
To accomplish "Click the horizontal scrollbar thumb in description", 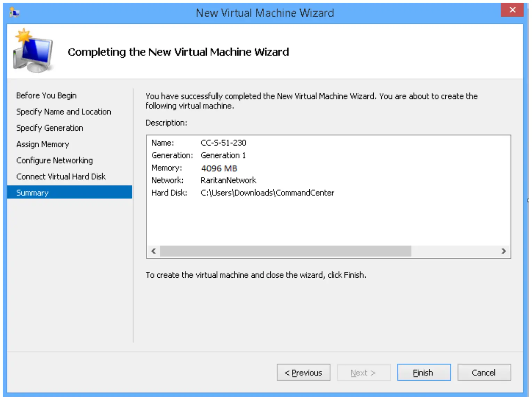I will tap(285, 251).
